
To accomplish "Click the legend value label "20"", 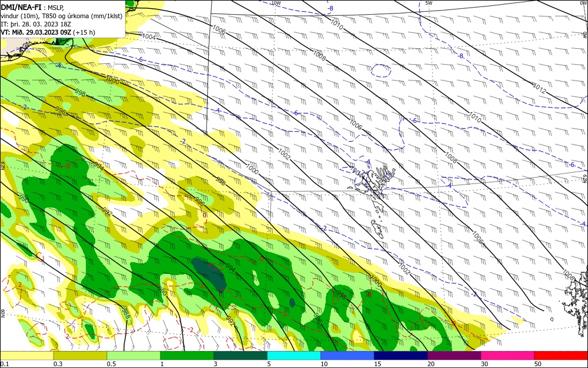I will tap(431, 364).
